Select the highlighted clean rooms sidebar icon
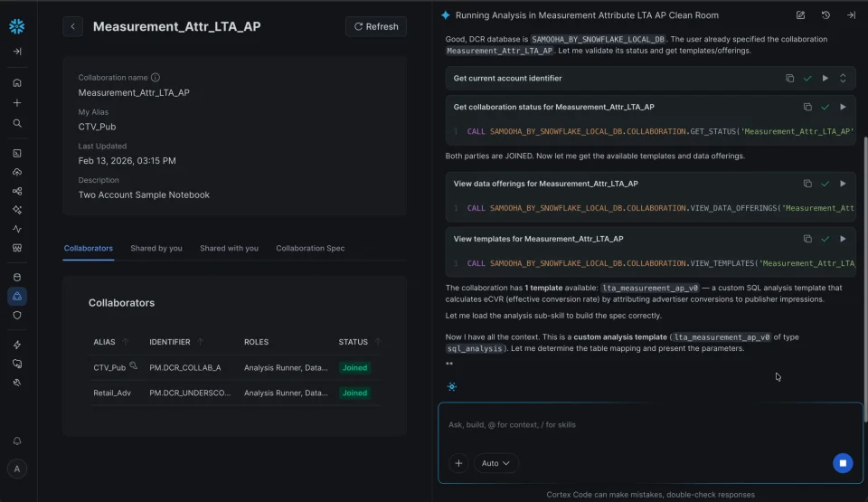868x502 pixels. point(17,297)
